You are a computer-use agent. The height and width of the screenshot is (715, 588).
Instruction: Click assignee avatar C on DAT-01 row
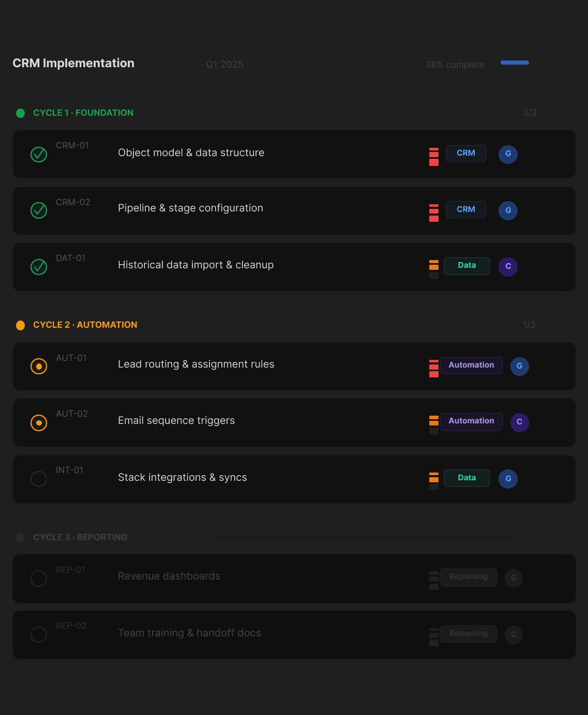[508, 266]
